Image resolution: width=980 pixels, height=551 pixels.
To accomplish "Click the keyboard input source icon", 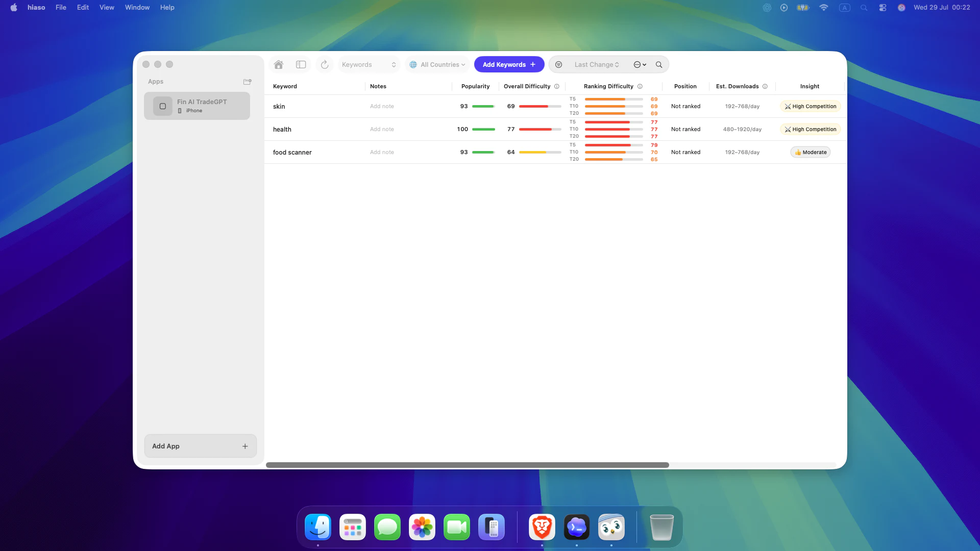I will point(845,7).
